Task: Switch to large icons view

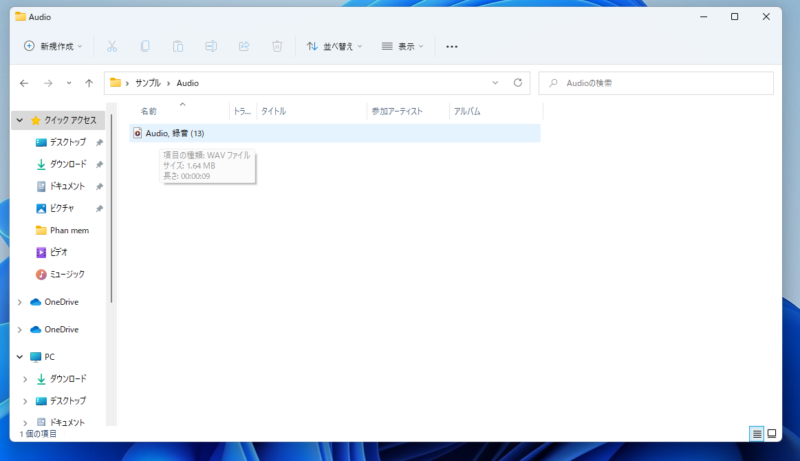Action: pos(772,434)
